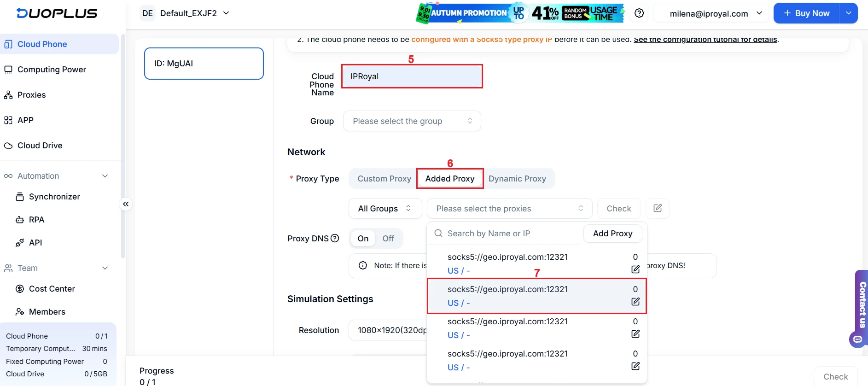Image resolution: width=868 pixels, height=386 pixels.
Task: Collapse the sidebar with double-chevron icon
Action: pos(126,204)
